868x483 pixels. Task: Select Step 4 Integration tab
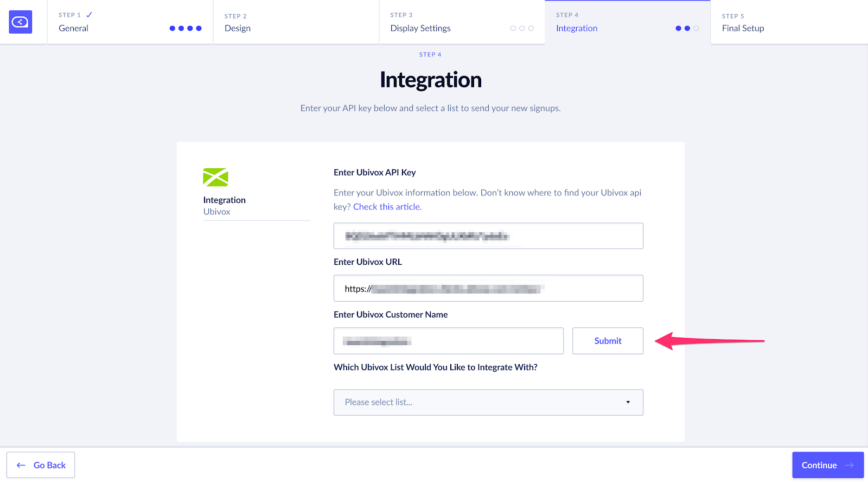628,22
